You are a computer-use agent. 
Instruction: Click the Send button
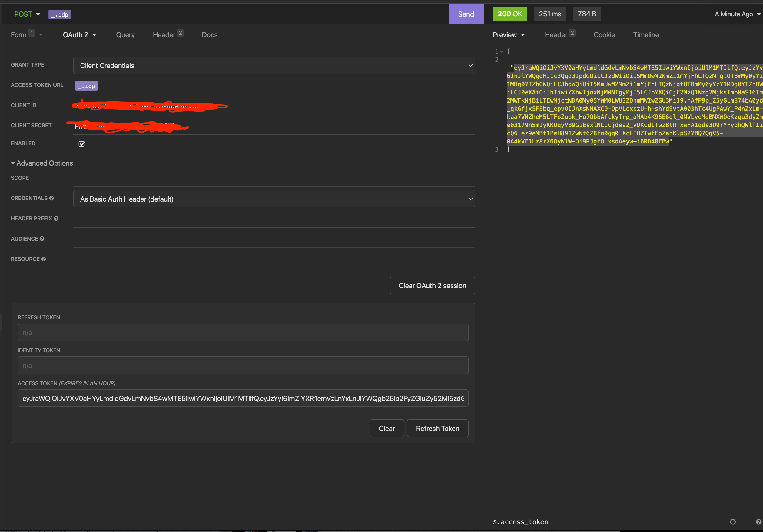466,14
